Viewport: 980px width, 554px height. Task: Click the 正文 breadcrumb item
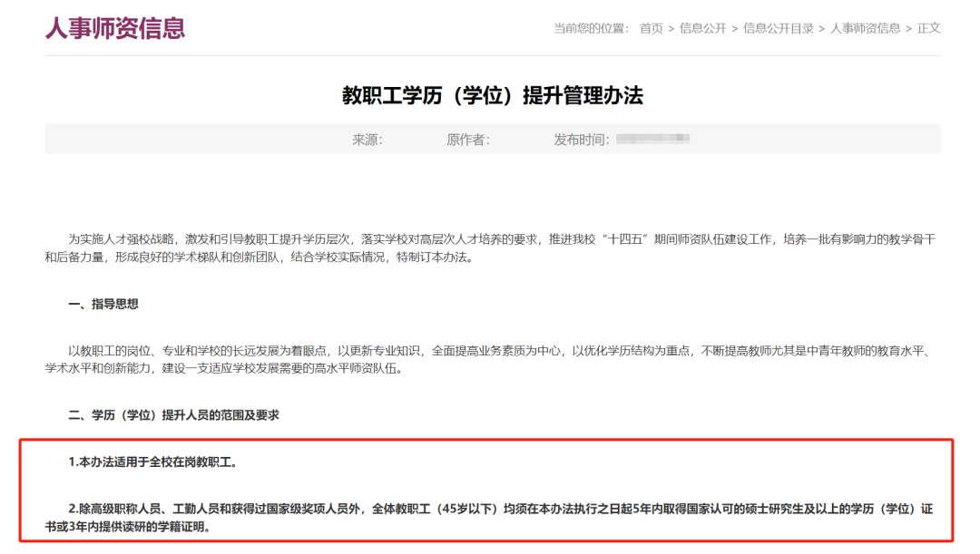[928, 28]
